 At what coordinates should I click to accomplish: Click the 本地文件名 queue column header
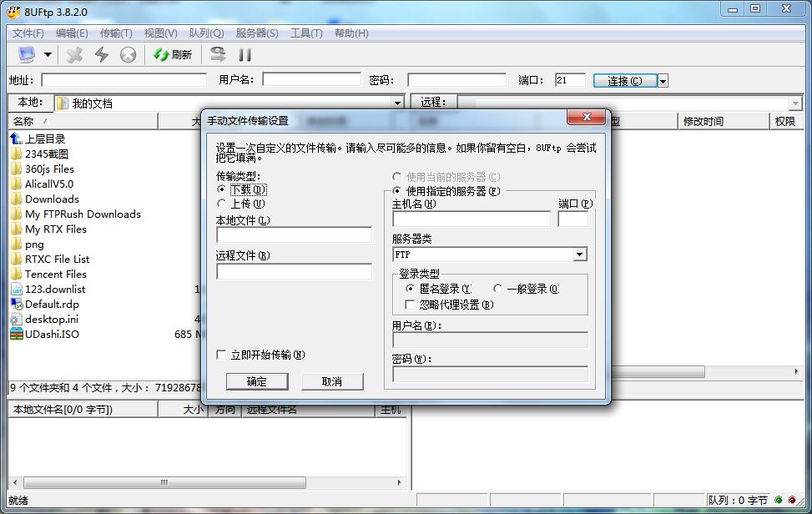(83, 410)
